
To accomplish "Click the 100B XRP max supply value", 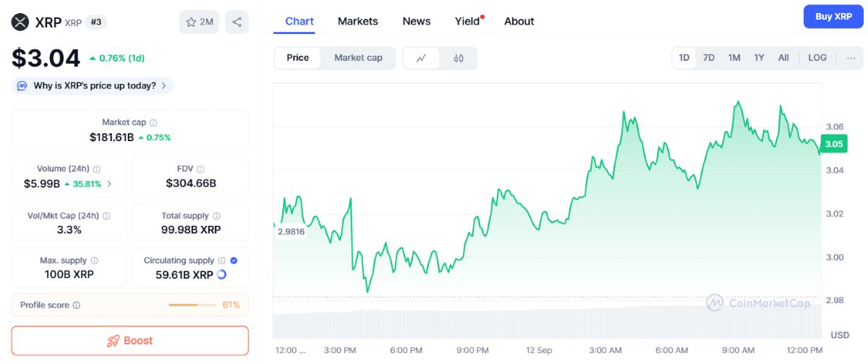I will pos(69,275).
